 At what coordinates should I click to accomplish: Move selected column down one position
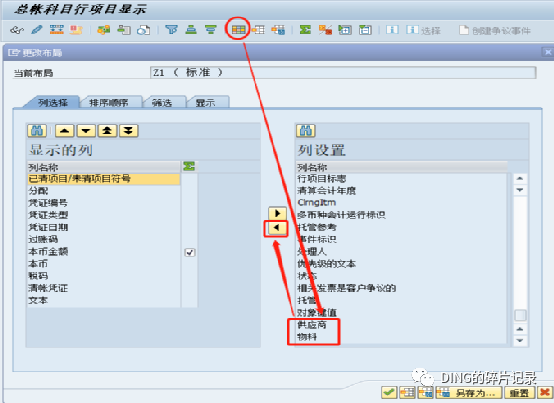coord(86,131)
